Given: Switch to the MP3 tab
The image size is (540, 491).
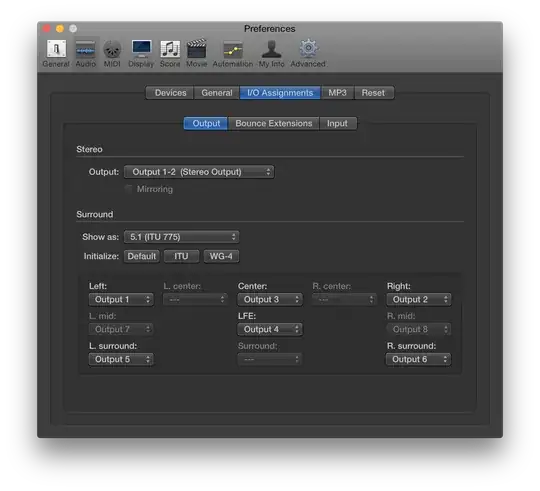Looking at the screenshot, I should (337, 93).
